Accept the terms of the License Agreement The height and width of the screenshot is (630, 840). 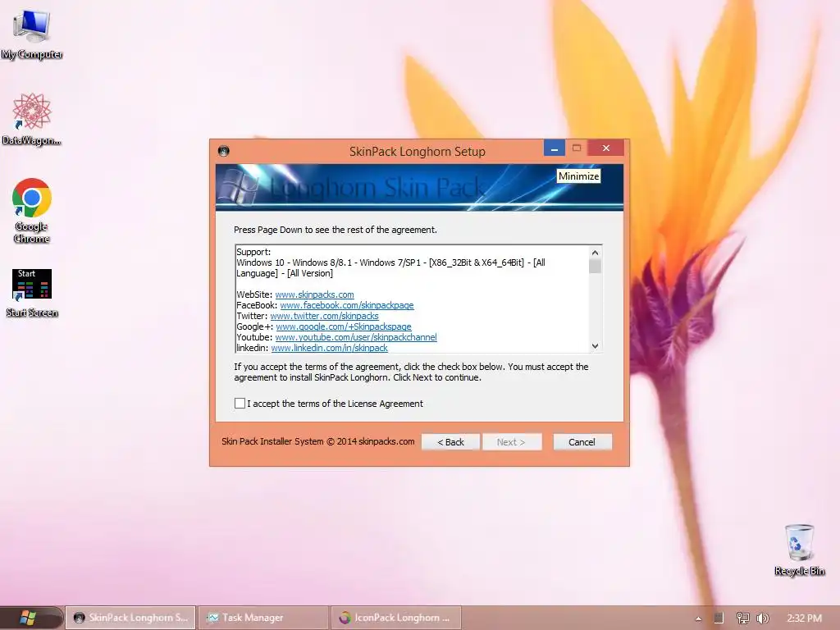pos(240,404)
